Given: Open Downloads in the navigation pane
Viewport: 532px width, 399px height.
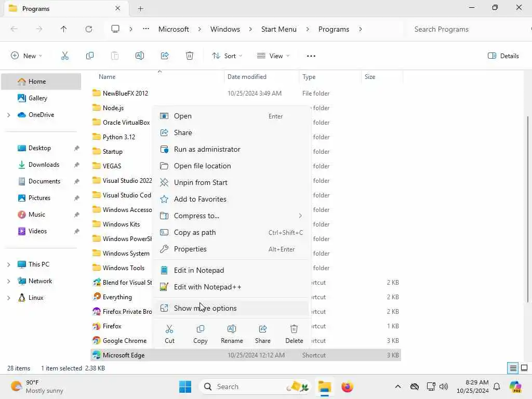Looking at the screenshot, I should pyautogui.click(x=44, y=165).
